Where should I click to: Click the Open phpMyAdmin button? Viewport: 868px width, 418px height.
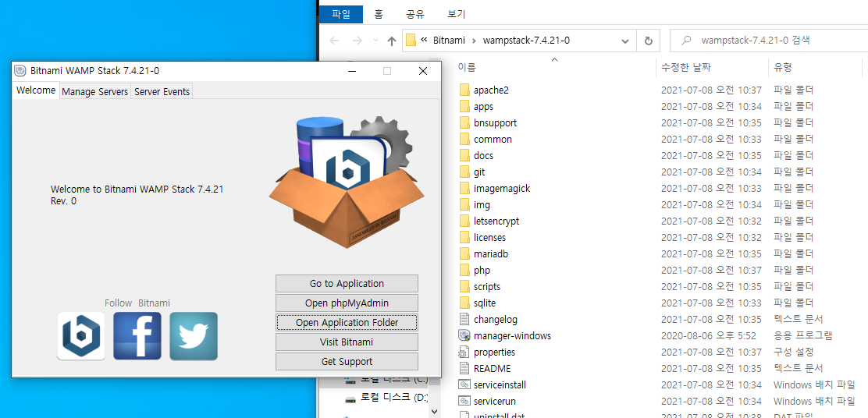click(347, 303)
